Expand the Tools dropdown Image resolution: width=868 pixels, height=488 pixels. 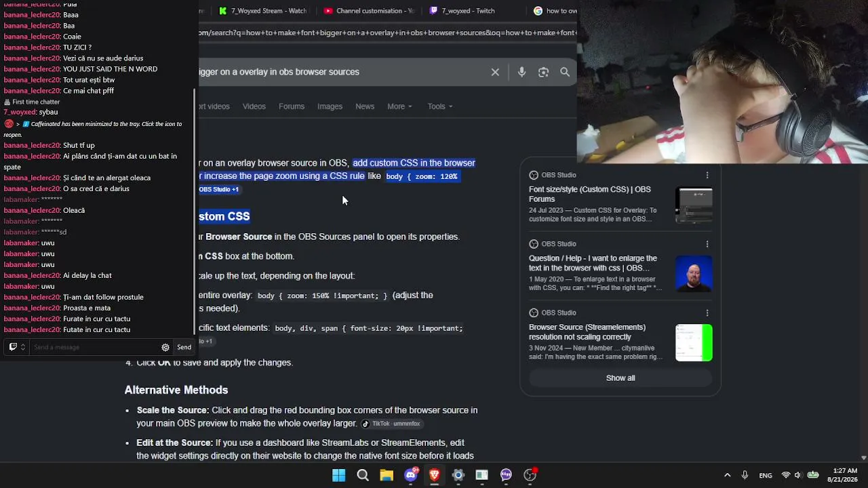(440, 106)
